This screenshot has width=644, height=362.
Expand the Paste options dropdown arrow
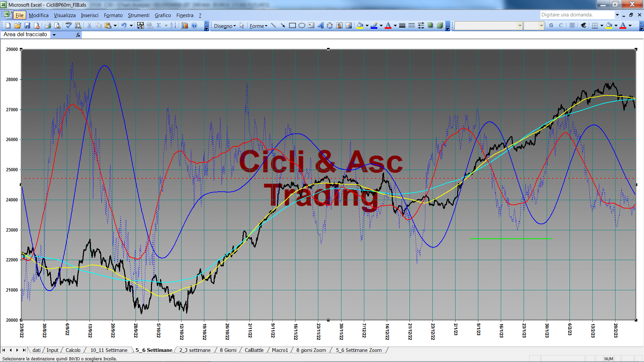[x=115, y=25]
